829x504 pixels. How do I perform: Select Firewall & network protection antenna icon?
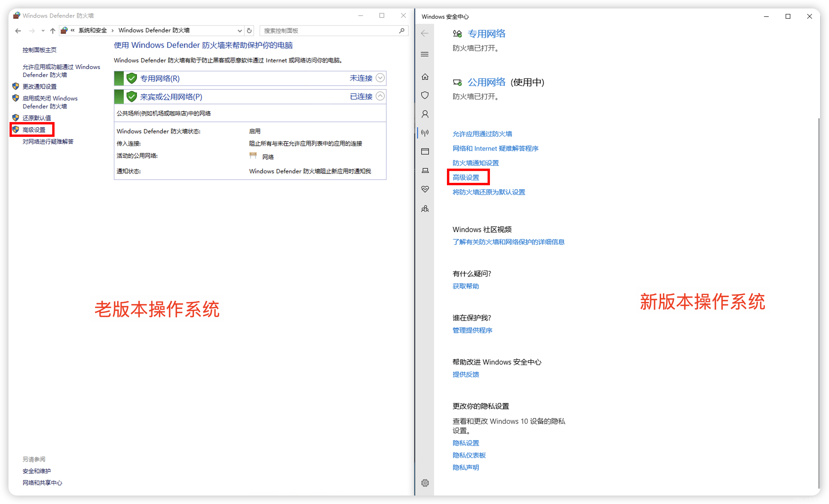[x=425, y=133]
